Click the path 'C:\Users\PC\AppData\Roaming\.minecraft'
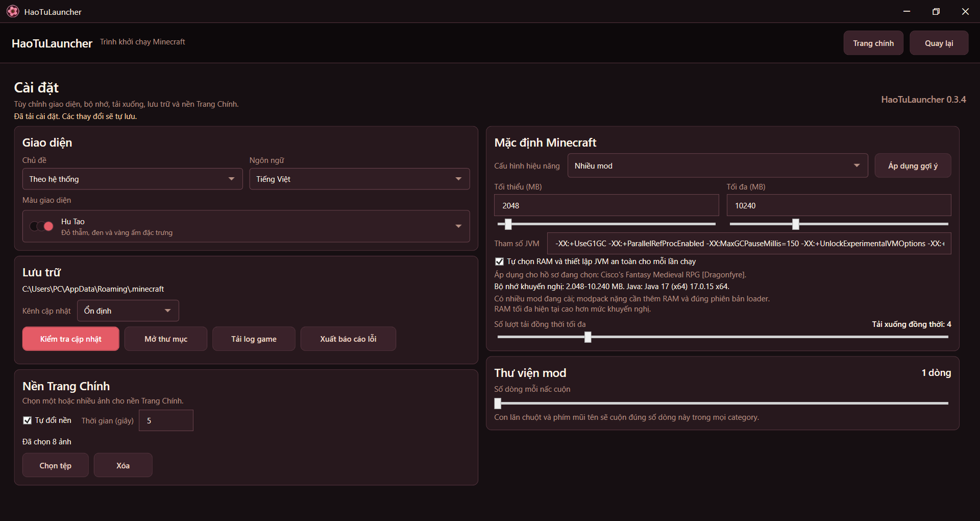This screenshot has width=980, height=521. [x=93, y=289]
